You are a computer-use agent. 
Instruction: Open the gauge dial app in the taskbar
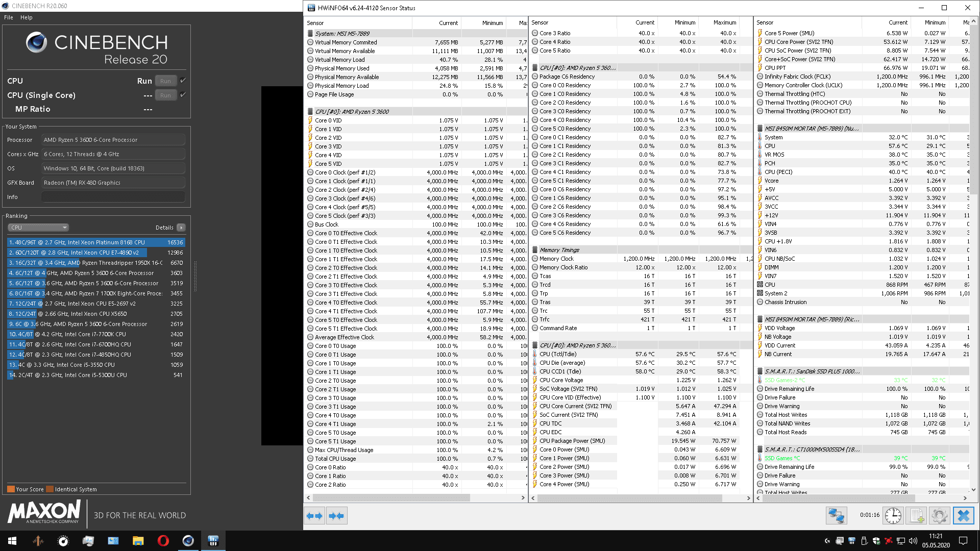(x=63, y=541)
